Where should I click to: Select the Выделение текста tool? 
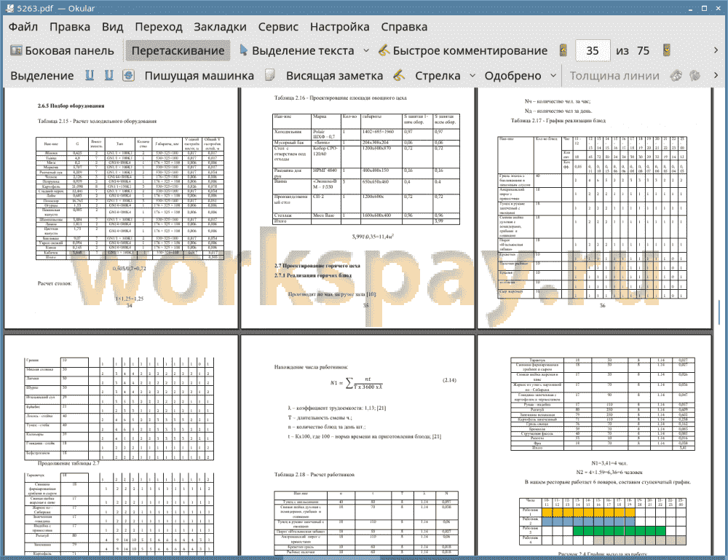pos(296,51)
